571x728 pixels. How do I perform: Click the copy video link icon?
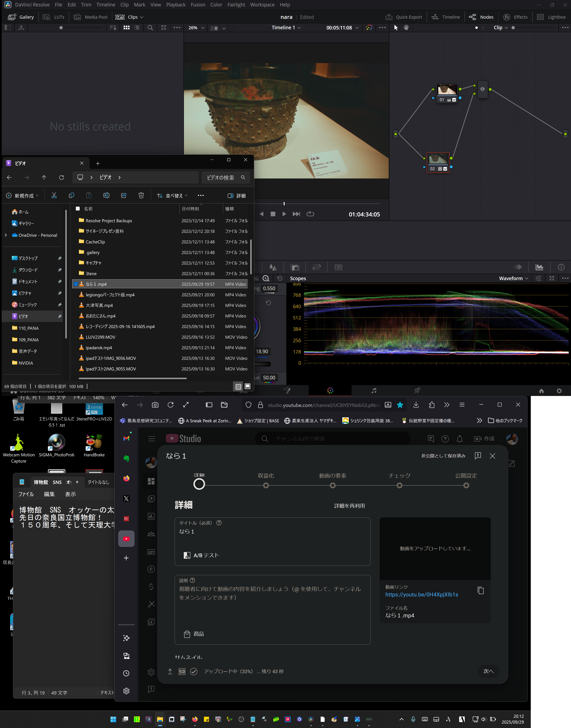(x=481, y=591)
